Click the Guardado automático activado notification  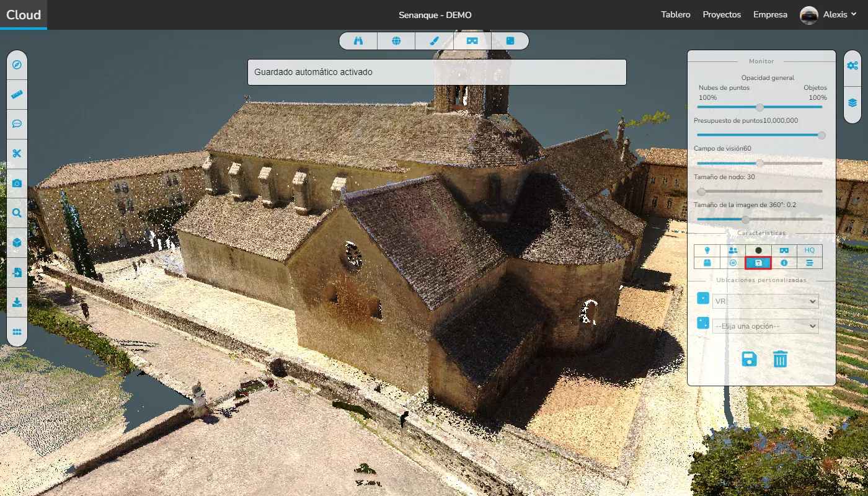tap(437, 72)
